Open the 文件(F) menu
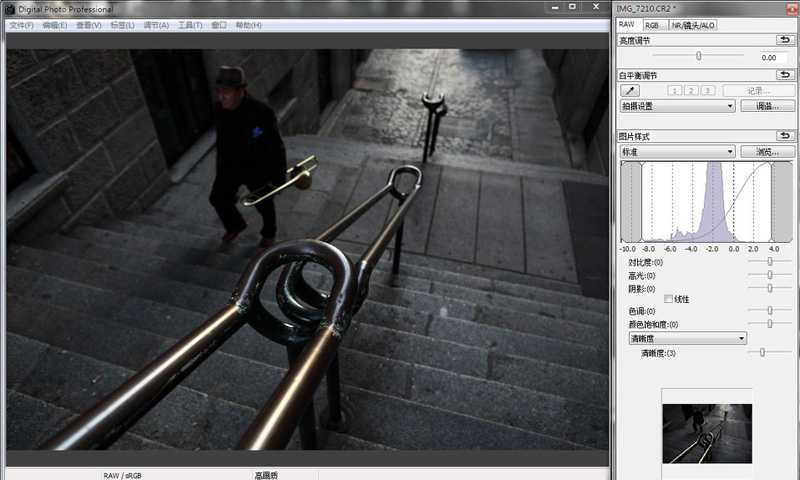This screenshot has height=480, width=800. point(21,25)
